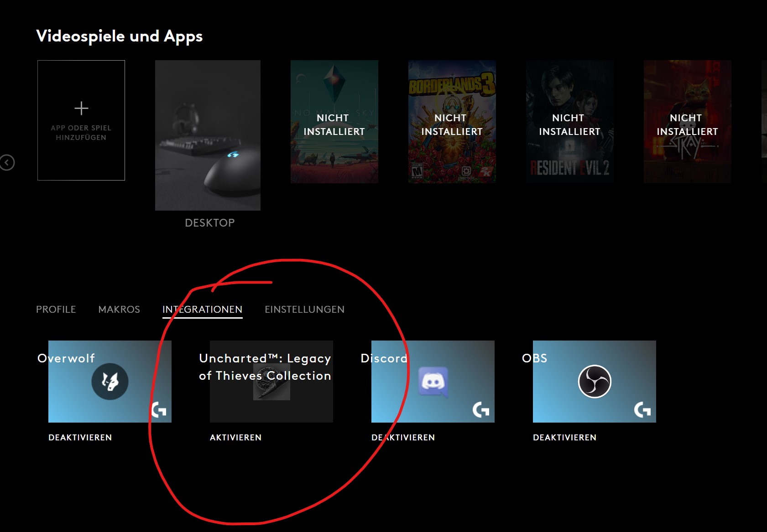
Task: Open the DESKTOP profile tile
Action: (208, 135)
